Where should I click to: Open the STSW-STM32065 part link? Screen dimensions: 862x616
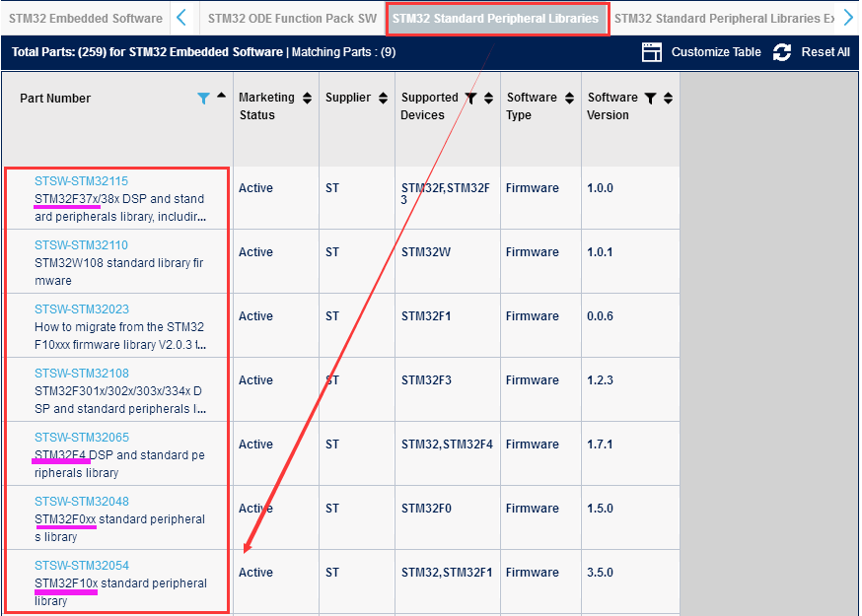tap(81, 438)
